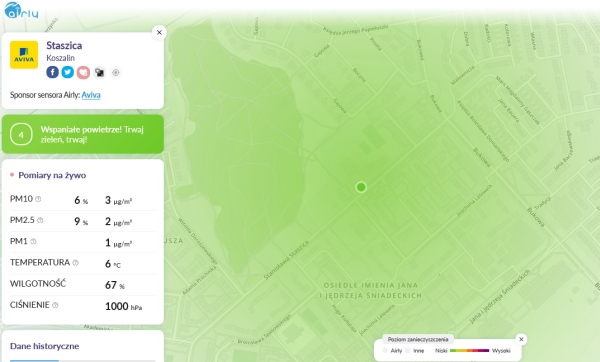
Task: Click the PM10 info icon
Action: tap(38, 199)
